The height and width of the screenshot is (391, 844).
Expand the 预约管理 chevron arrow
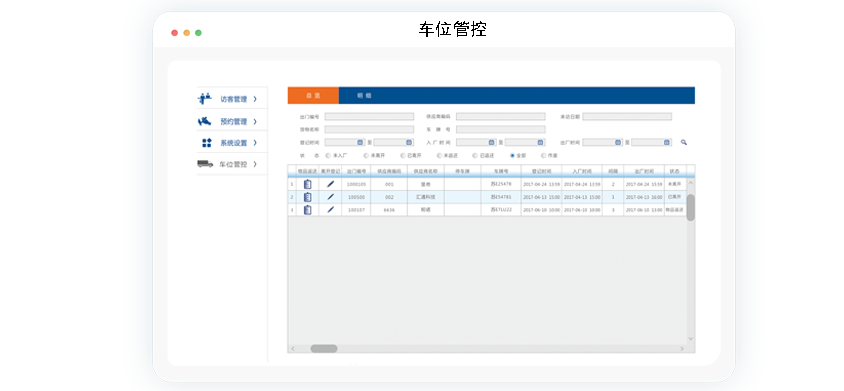[255, 122]
